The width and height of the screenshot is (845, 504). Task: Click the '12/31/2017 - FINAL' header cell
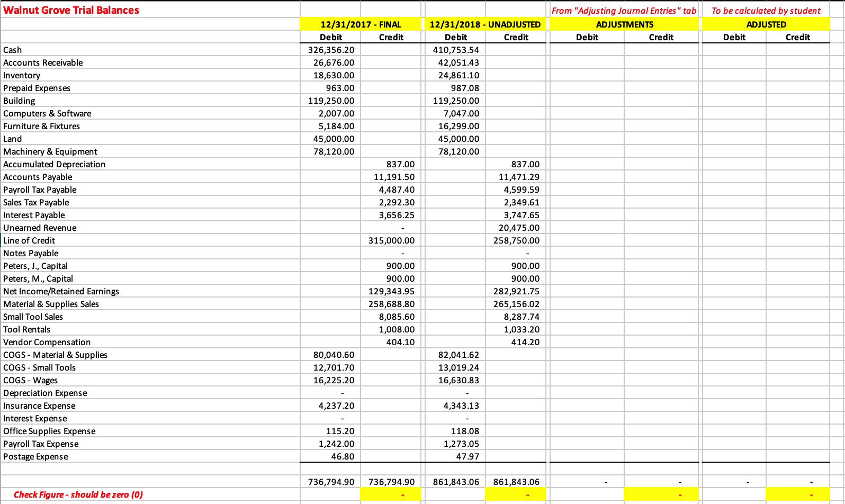click(x=361, y=24)
